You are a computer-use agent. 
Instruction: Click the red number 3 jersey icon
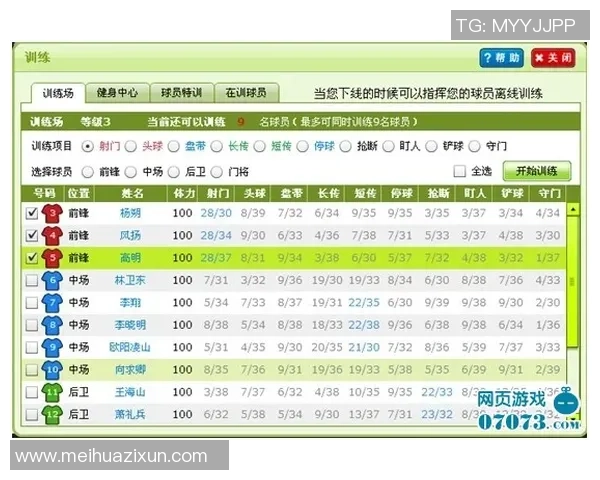click(x=52, y=213)
